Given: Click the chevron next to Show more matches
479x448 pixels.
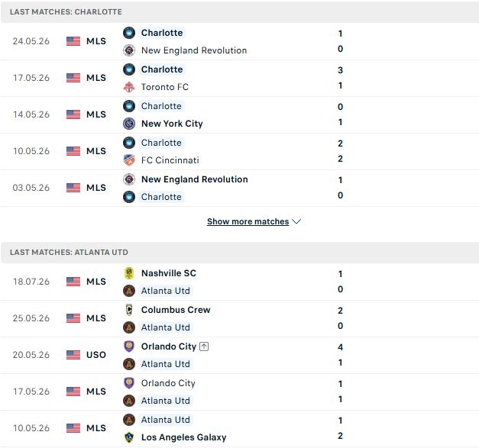Looking at the screenshot, I should [x=296, y=221].
